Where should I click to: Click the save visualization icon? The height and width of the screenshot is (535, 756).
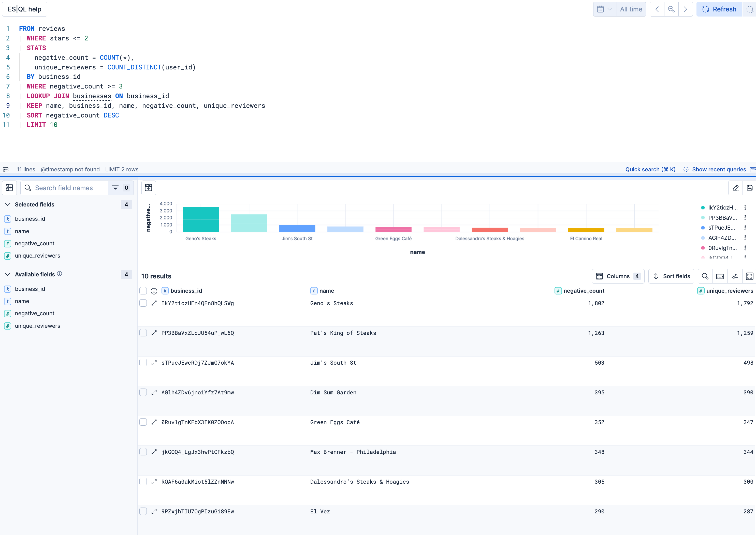point(749,188)
